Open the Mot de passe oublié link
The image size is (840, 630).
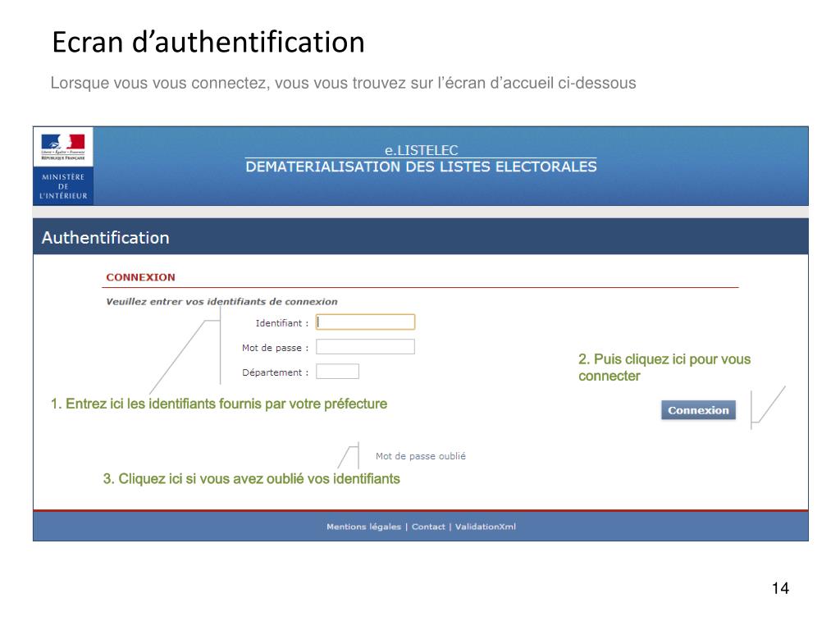421,456
